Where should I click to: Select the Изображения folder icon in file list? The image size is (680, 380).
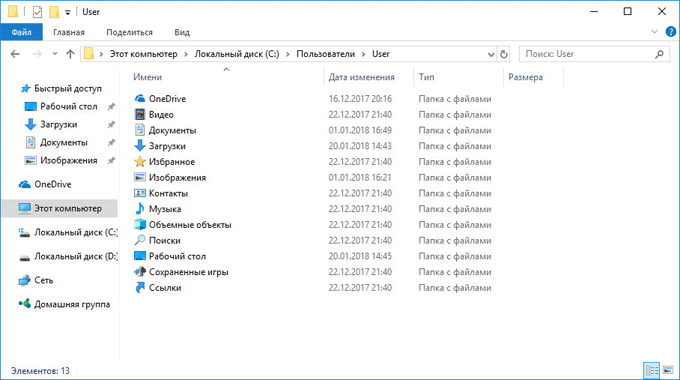[x=140, y=177]
